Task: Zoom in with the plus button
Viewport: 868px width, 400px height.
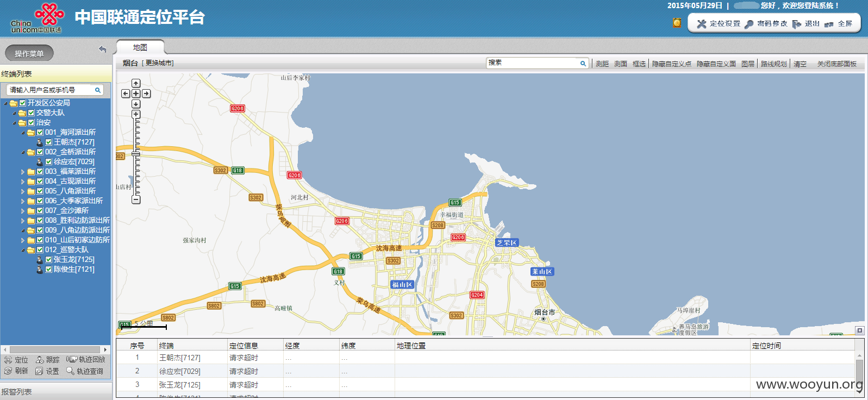Action: tap(136, 114)
